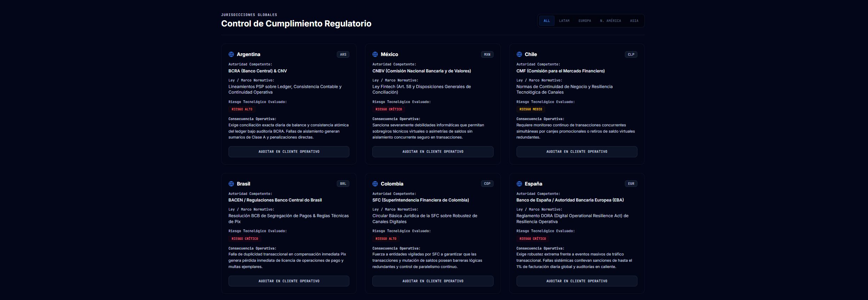Click the RIESGO ALTO tag on Argentina
Screen dimensions: 868x300
tap(242, 109)
